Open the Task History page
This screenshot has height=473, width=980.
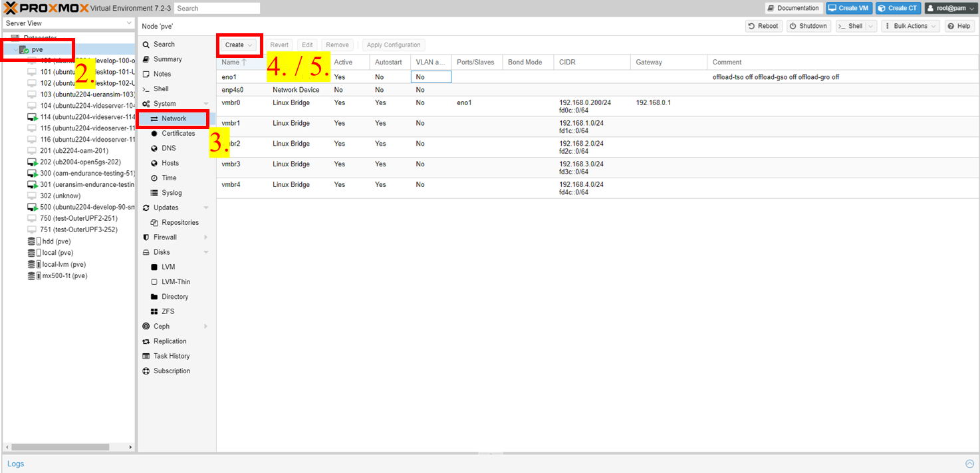click(172, 356)
